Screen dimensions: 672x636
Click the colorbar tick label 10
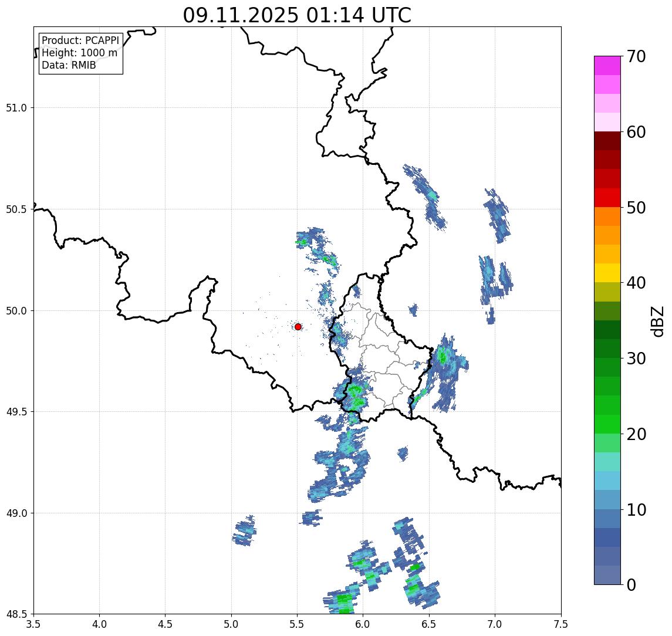636,510
